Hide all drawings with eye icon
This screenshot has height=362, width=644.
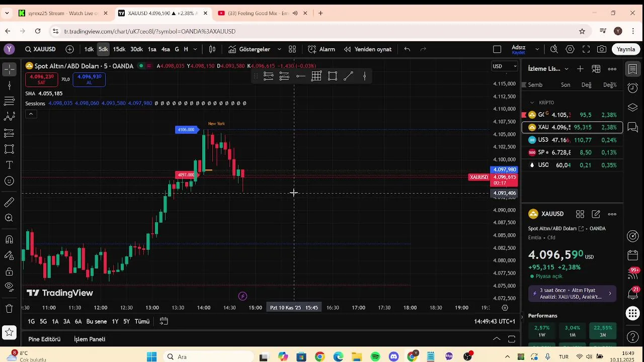9,287
